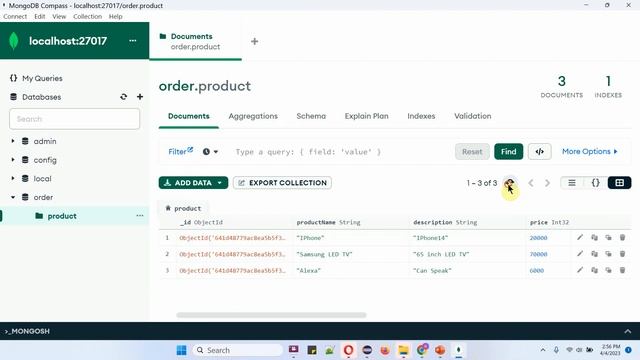Image resolution: width=640 pixels, height=360 pixels.
Task: Delete the IPhone document
Action: pos(622,238)
